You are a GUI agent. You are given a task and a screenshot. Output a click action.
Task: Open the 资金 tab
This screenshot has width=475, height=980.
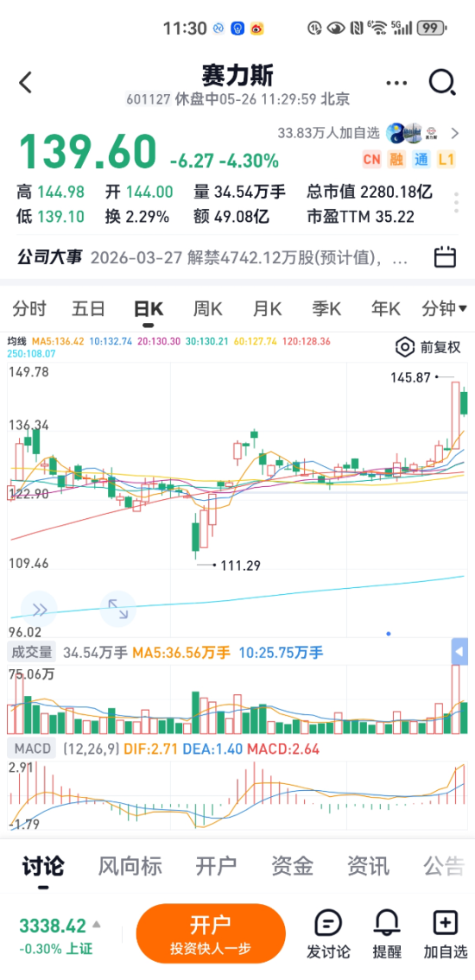292,866
